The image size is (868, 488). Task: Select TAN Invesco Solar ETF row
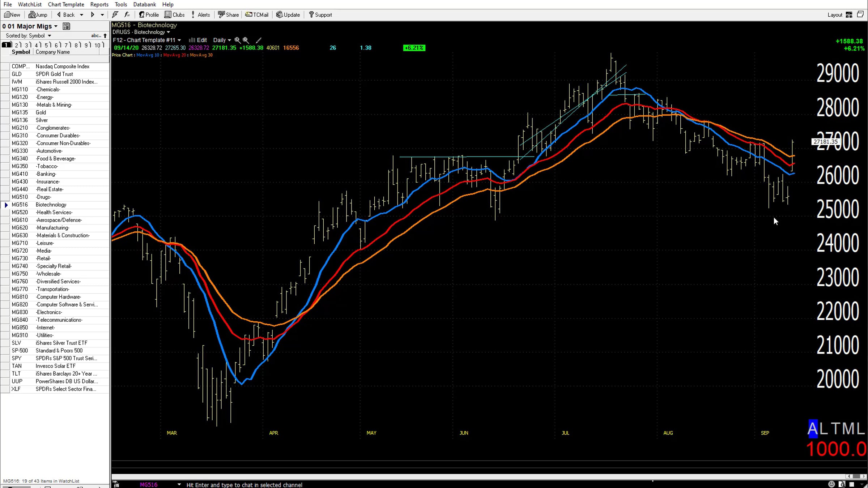pyautogui.click(x=55, y=366)
